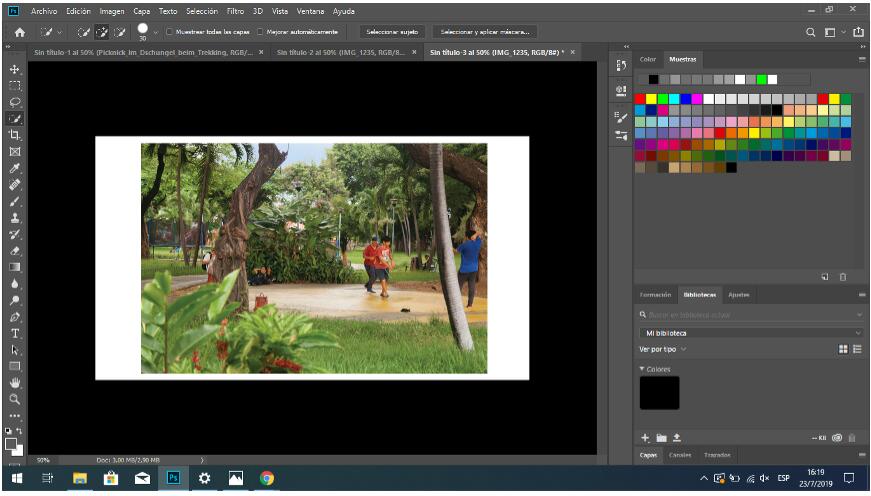This screenshot has width=871, height=496.
Task: Switch to the Color panel tab
Action: pos(648,59)
